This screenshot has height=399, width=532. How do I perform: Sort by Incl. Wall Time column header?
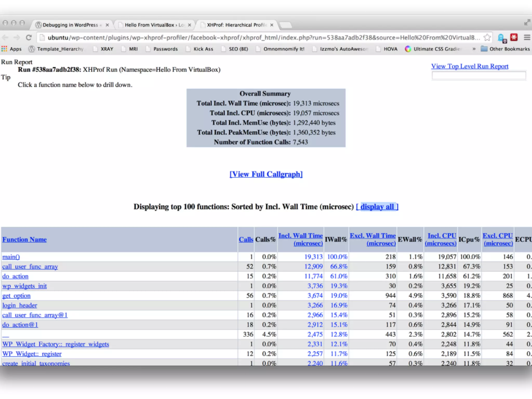pyautogui.click(x=301, y=240)
